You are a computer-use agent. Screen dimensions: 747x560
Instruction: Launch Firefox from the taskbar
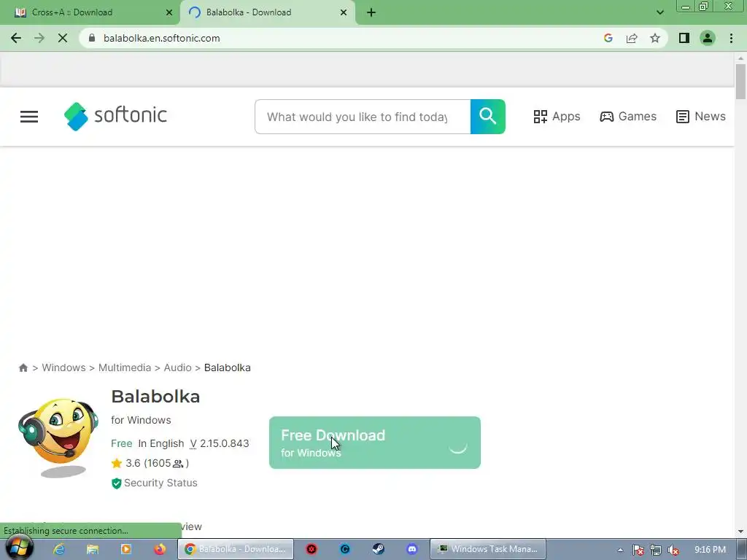click(160, 549)
